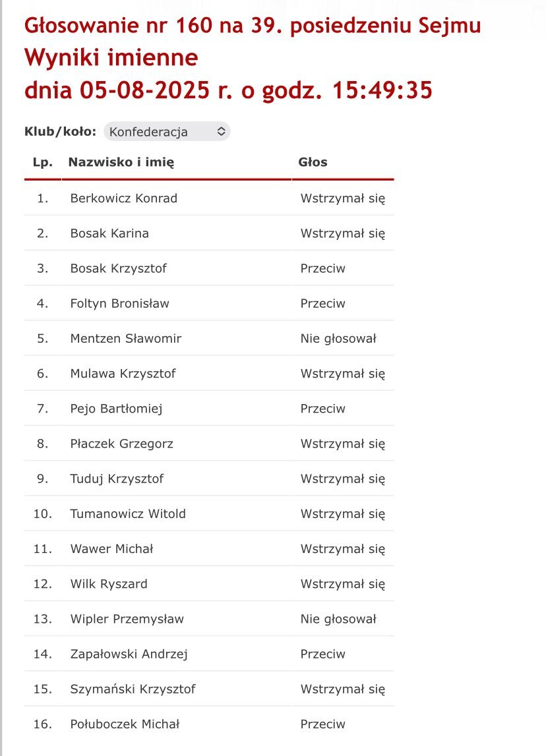Image resolution: width=546 pixels, height=756 pixels.
Task: Click Wipler Przemysław's 'Nie głosował' vote
Action: tap(338, 619)
